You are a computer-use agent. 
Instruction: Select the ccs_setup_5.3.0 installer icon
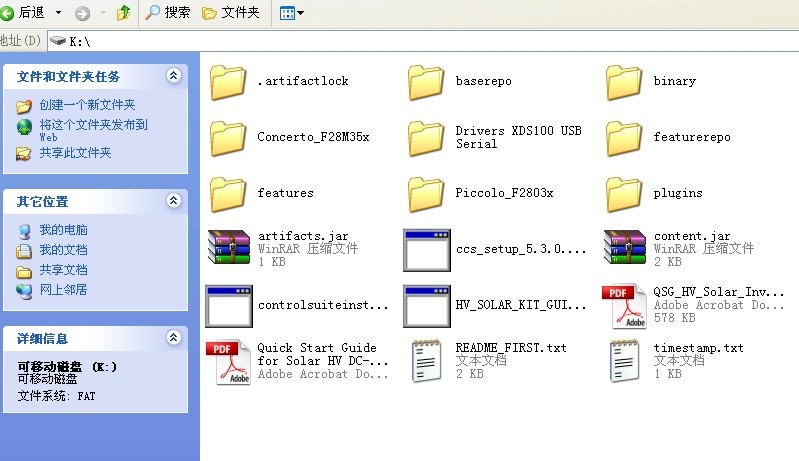(427, 250)
